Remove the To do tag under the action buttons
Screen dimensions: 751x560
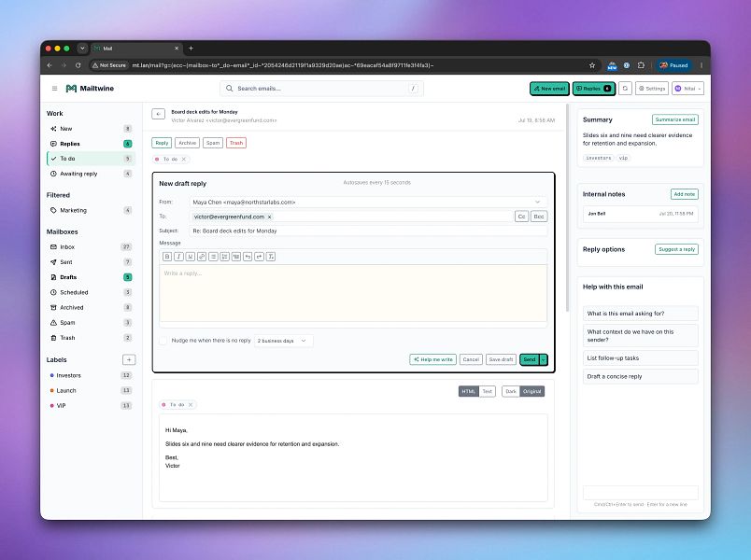coord(183,159)
